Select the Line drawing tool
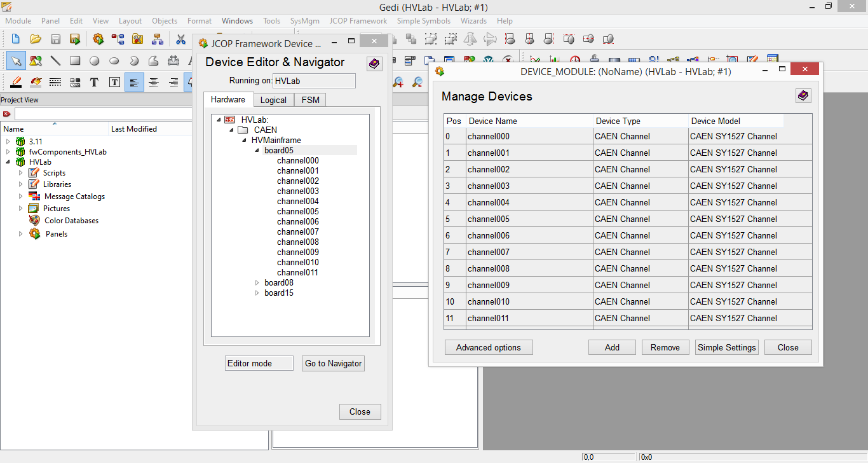The height and width of the screenshot is (463, 868). point(55,61)
